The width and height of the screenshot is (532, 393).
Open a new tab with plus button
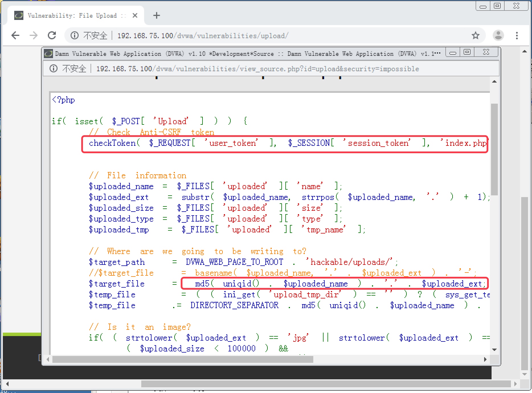click(157, 15)
